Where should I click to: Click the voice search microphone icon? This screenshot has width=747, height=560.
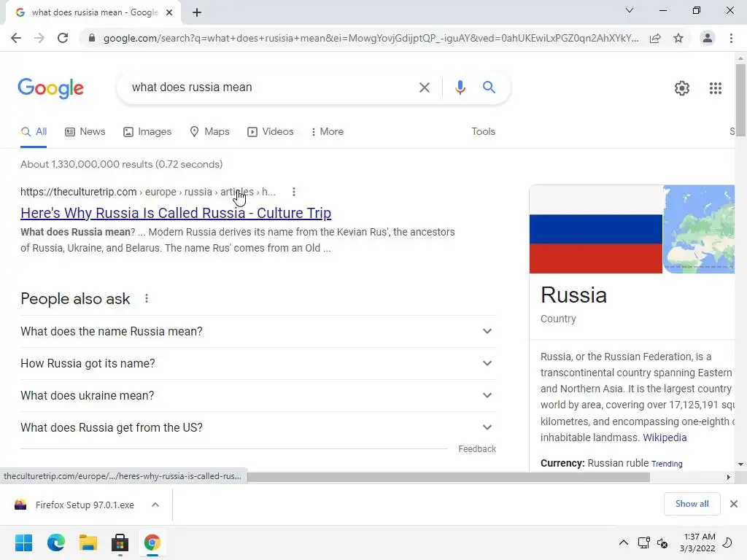pos(460,87)
